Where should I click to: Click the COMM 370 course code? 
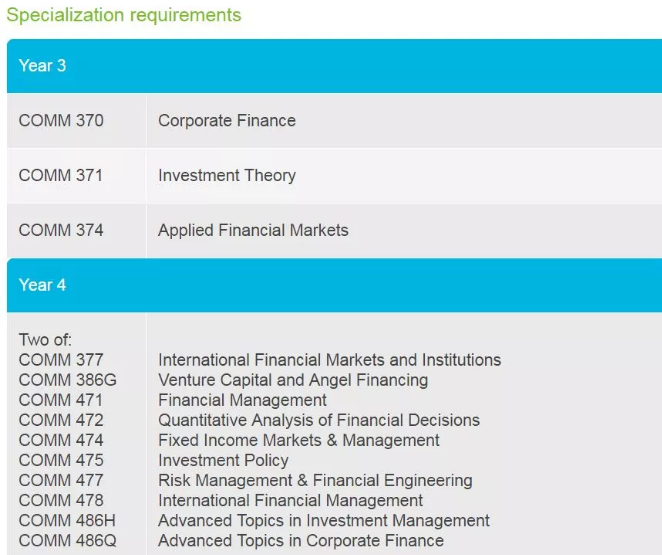click(x=61, y=121)
